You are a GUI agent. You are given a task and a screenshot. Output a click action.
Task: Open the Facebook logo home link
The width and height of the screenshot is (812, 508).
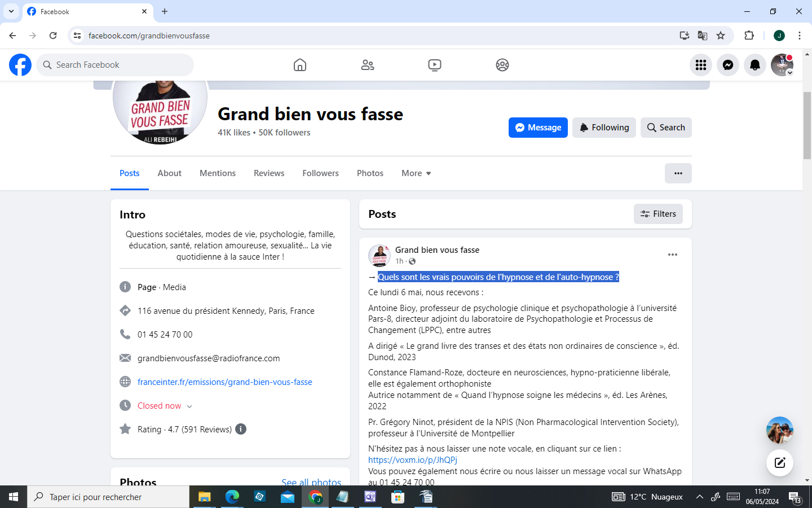tap(20, 65)
